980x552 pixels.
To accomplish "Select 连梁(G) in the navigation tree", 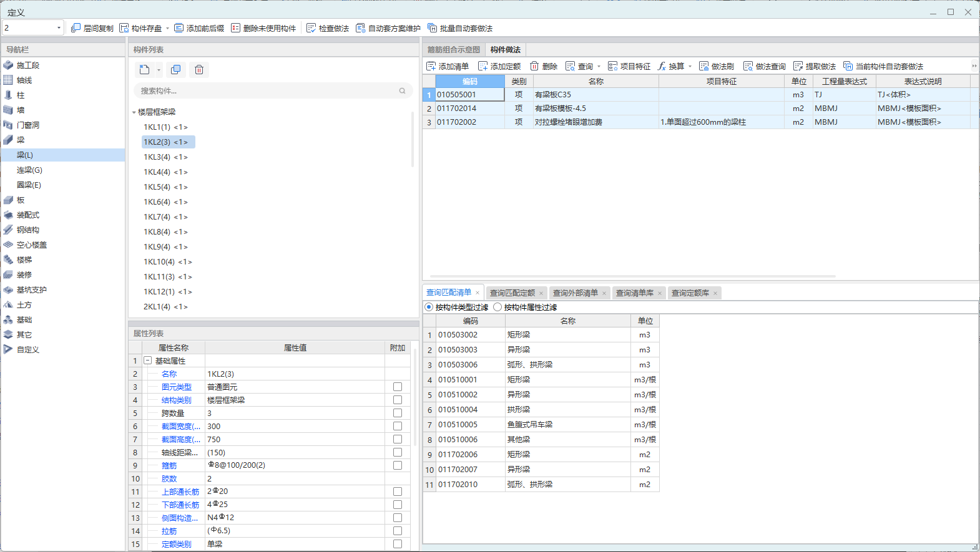I will click(x=29, y=170).
